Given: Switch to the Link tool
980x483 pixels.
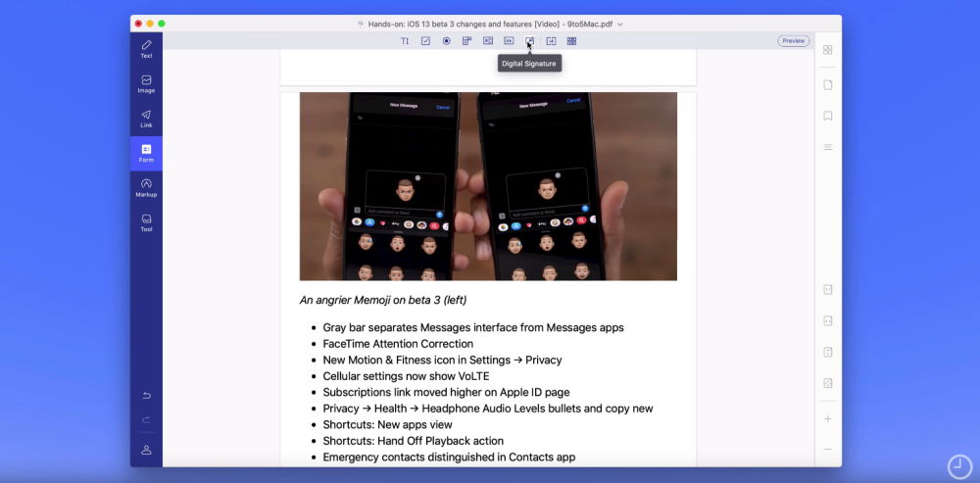Looking at the screenshot, I should (146, 119).
